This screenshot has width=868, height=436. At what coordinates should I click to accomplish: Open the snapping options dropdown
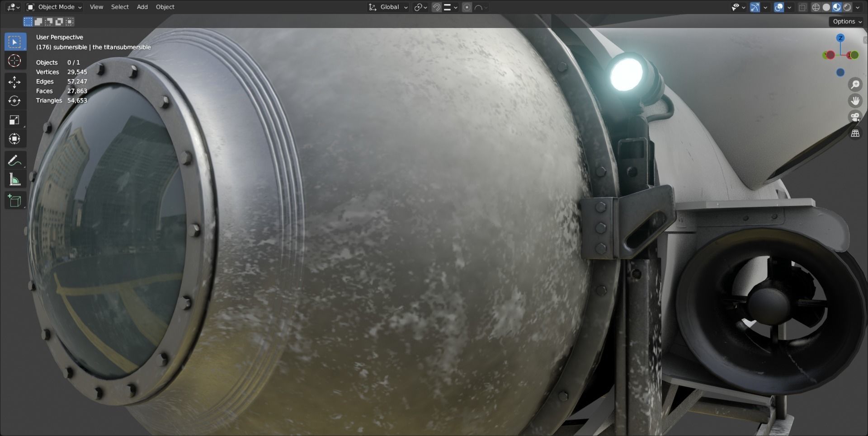coord(451,7)
